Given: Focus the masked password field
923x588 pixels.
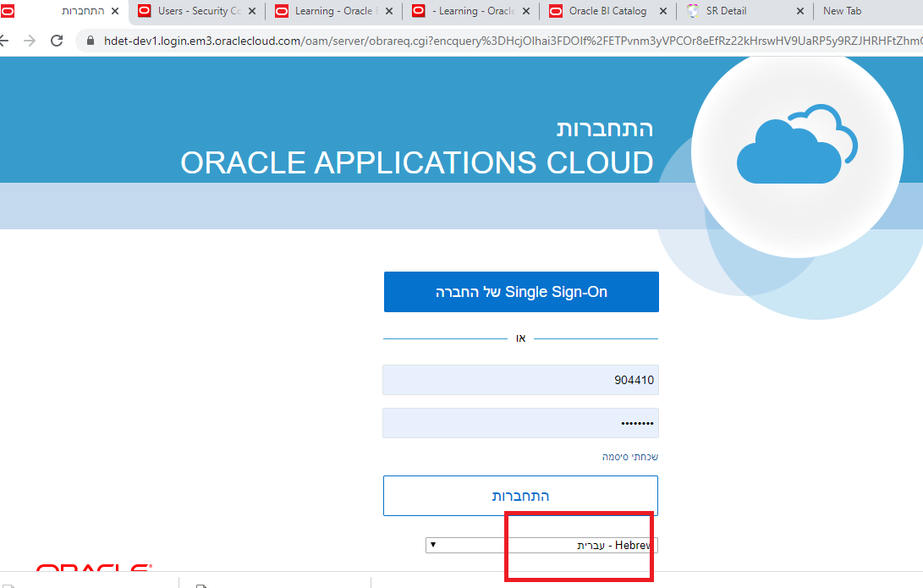Looking at the screenshot, I should click(520, 423).
